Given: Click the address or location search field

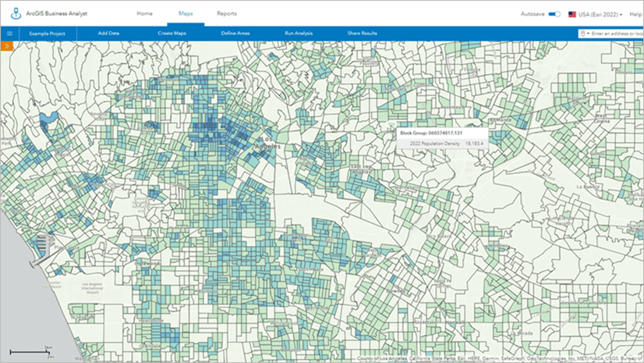Looking at the screenshot, I should click(x=617, y=34).
